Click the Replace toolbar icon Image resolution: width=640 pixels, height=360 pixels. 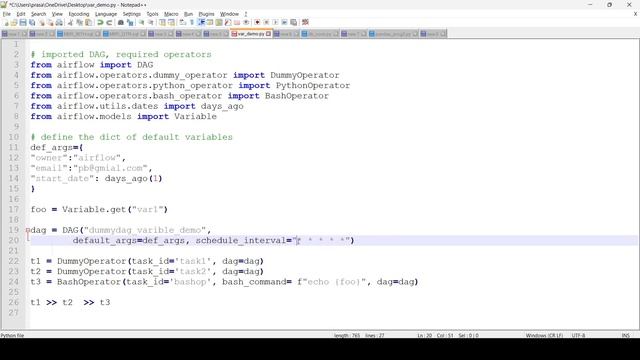(x=130, y=22)
